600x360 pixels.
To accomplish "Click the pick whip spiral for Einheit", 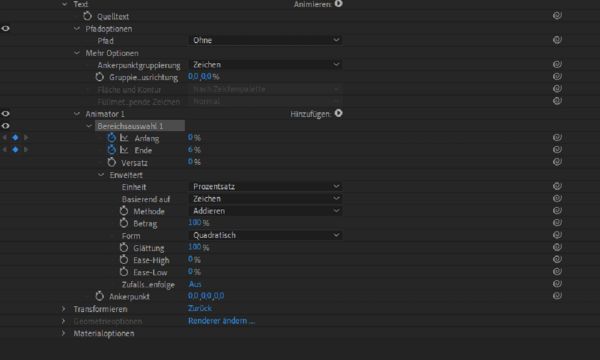I will pos(557,186).
